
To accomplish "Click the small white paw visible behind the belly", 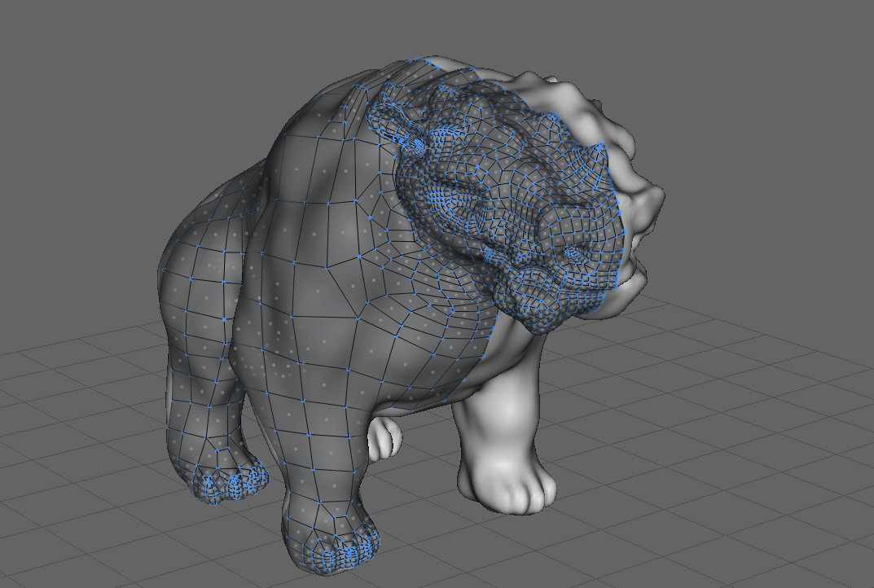I will click(384, 439).
